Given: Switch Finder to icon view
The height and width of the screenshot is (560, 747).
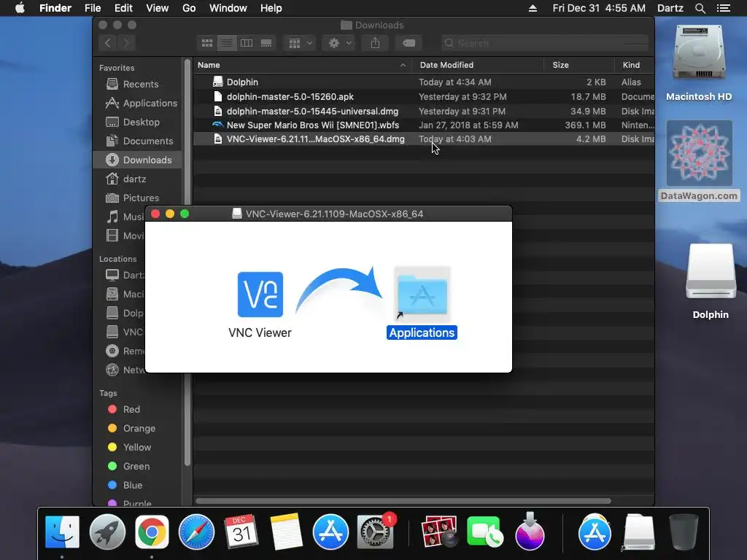Looking at the screenshot, I should point(207,43).
